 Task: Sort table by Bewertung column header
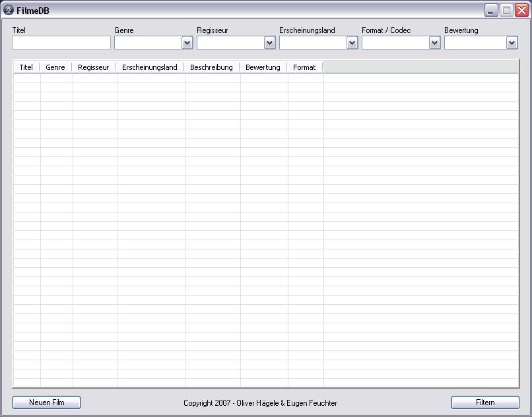(263, 67)
